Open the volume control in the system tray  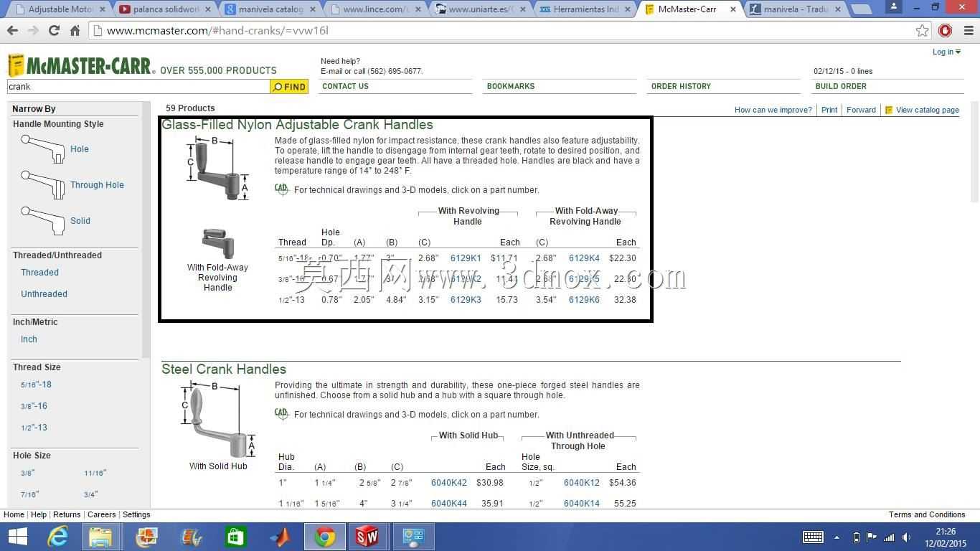(906, 537)
